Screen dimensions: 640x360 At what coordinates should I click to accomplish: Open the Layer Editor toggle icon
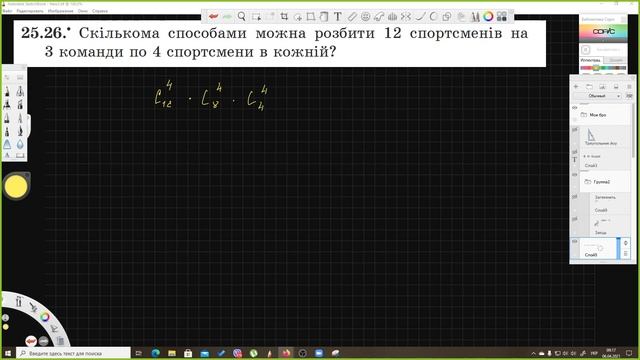coord(461,17)
